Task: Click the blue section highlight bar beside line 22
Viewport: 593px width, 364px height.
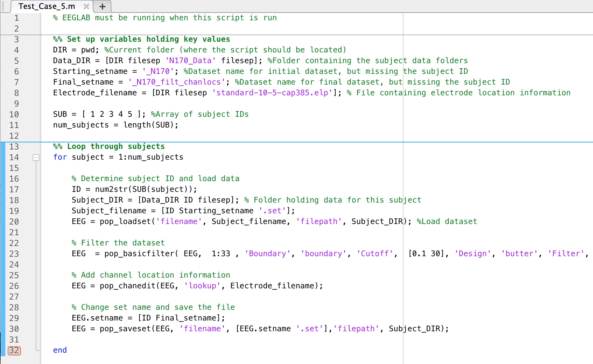Action: click(3, 243)
